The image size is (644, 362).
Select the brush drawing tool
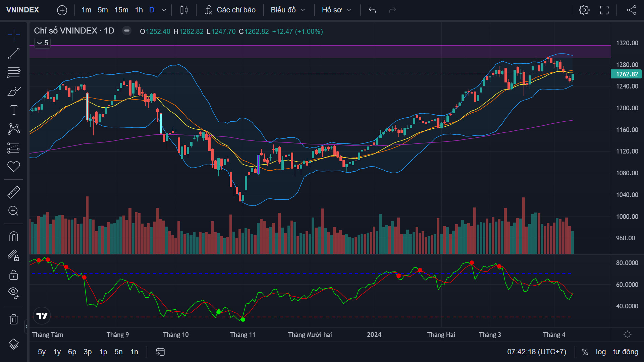13,91
